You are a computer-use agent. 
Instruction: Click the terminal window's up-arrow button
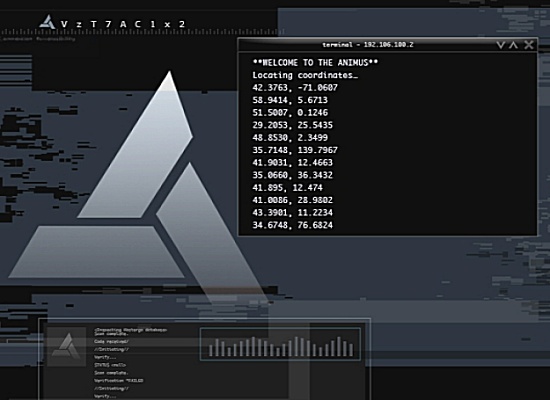[x=514, y=45]
